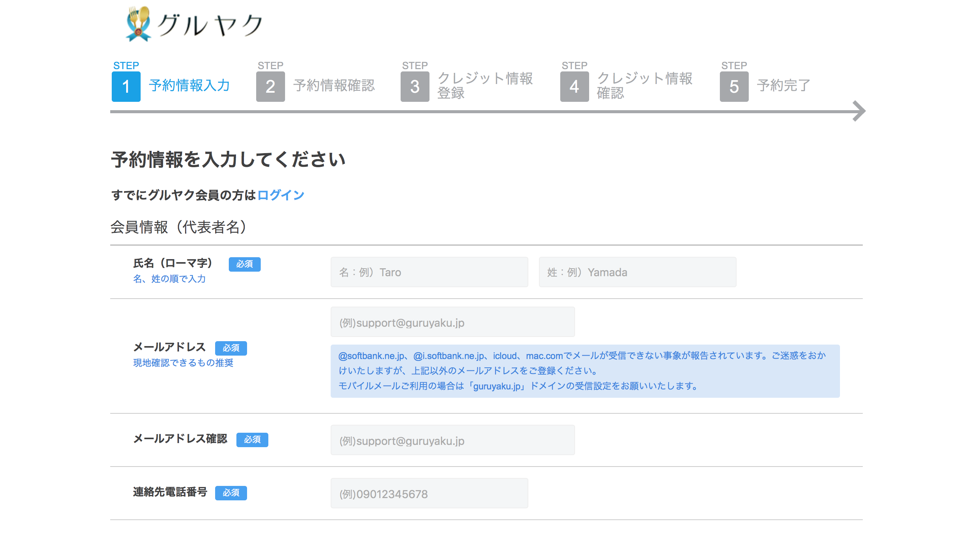Click the step 3 number box
This screenshot has width=973, height=560.
point(414,86)
